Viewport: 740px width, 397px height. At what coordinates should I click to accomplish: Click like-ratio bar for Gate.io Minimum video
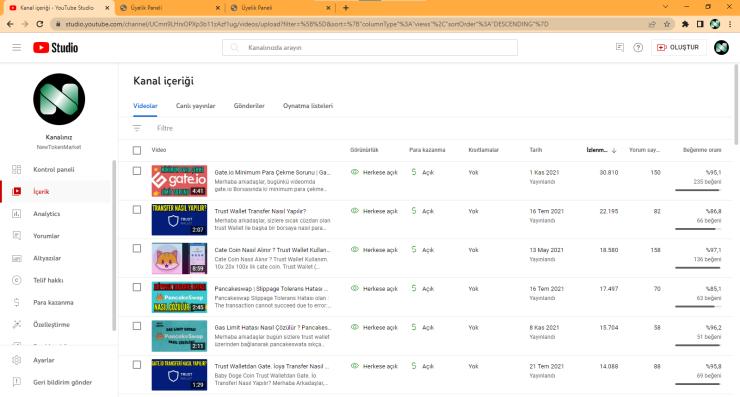click(x=698, y=190)
